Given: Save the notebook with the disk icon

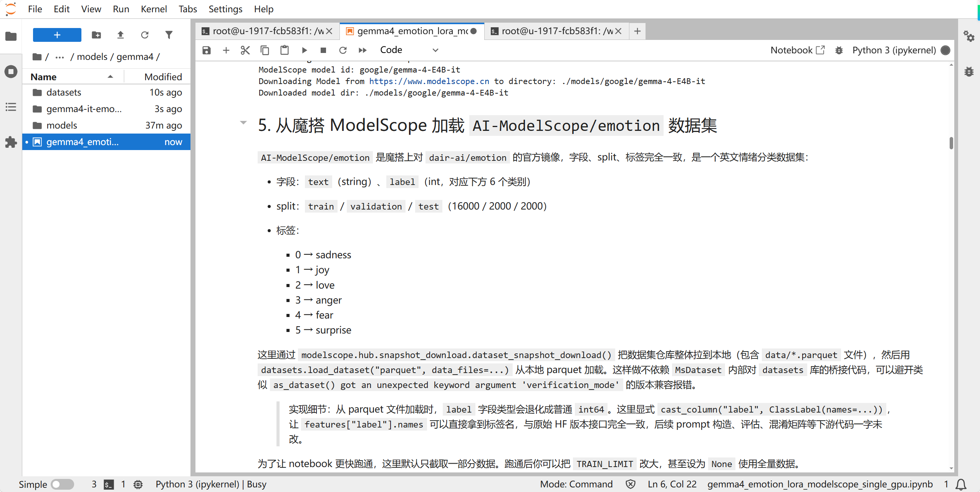Looking at the screenshot, I should pos(207,50).
